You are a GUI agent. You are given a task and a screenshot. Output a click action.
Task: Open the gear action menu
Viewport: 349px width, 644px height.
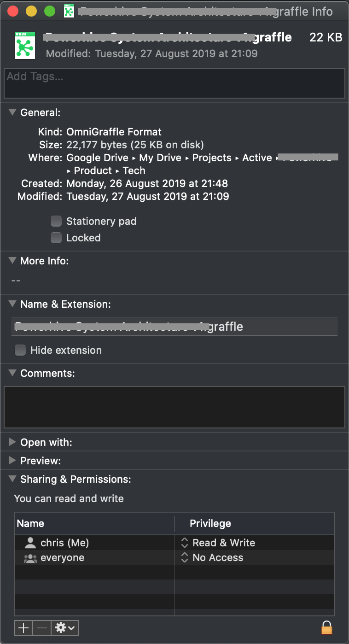tap(66, 627)
